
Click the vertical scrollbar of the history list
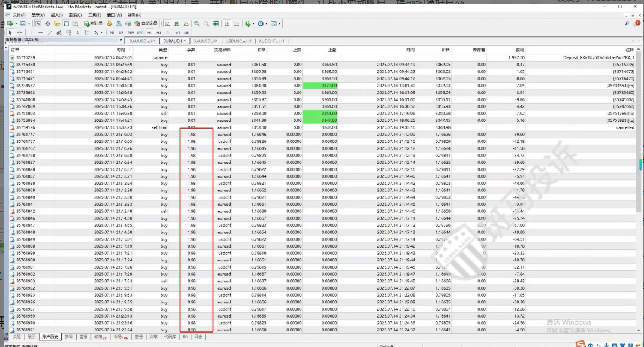tap(640, 164)
